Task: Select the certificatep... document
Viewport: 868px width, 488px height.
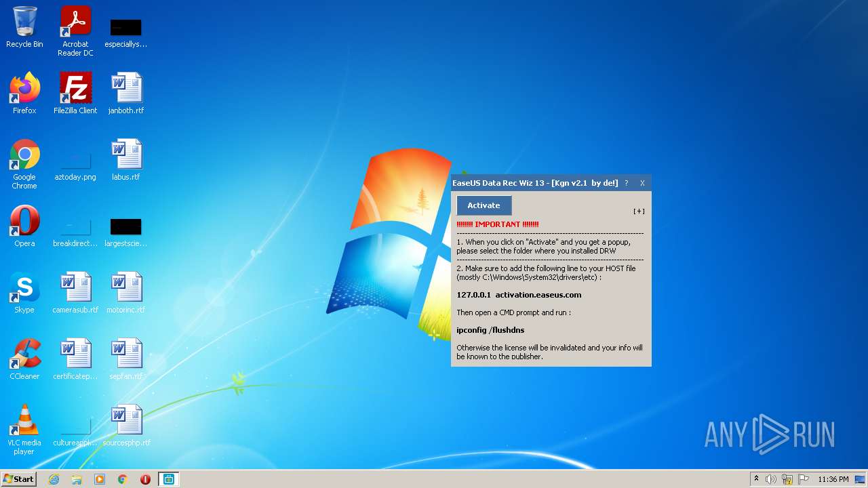Action: point(75,359)
